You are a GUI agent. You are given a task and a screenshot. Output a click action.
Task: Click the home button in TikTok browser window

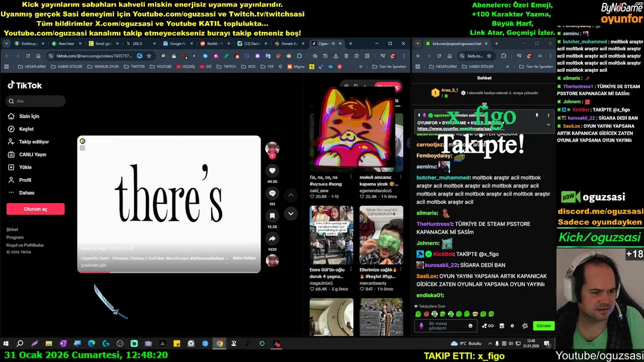click(x=38, y=56)
